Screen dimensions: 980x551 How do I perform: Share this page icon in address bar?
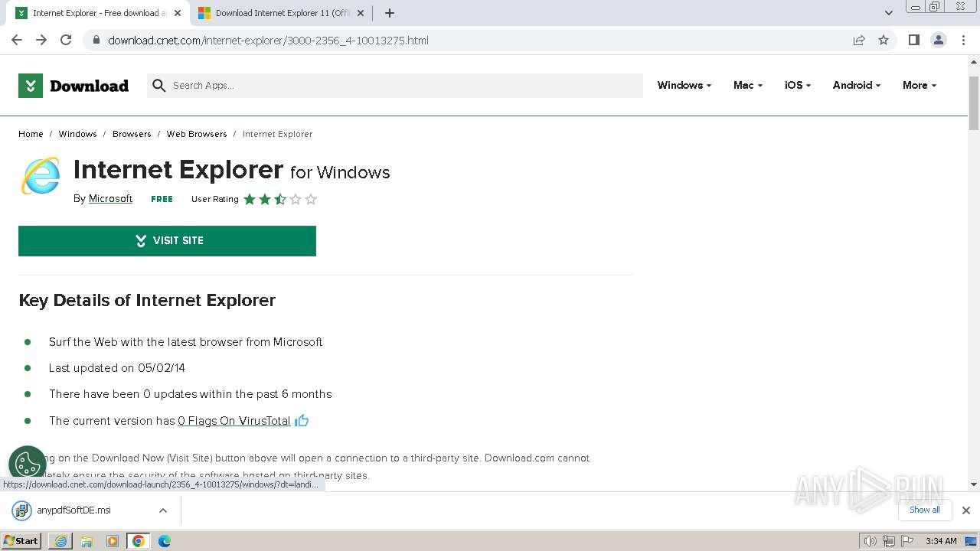pos(859,40)
